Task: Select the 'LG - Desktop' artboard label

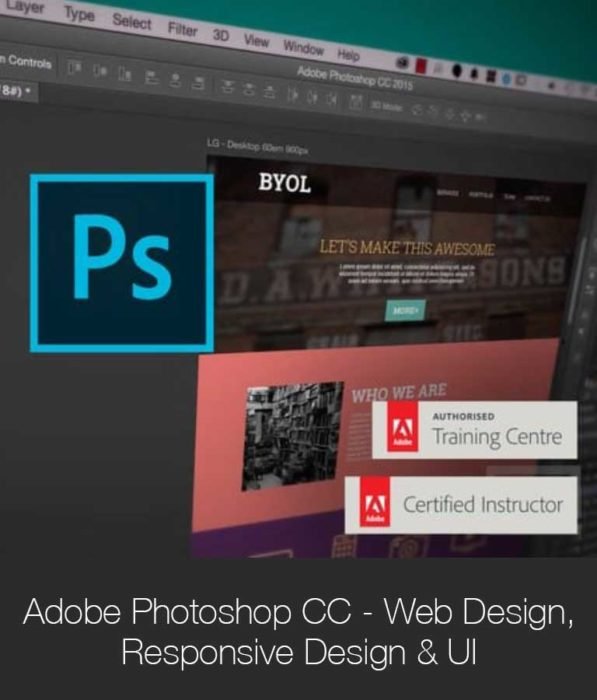Action: click(257, 146)
